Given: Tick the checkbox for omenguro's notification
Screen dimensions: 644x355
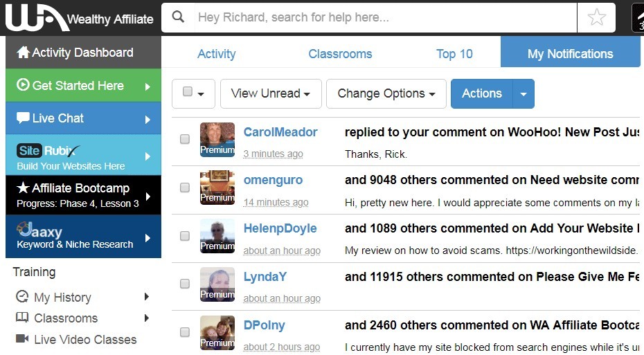Looking at the screenshot, I should [185, 188].
